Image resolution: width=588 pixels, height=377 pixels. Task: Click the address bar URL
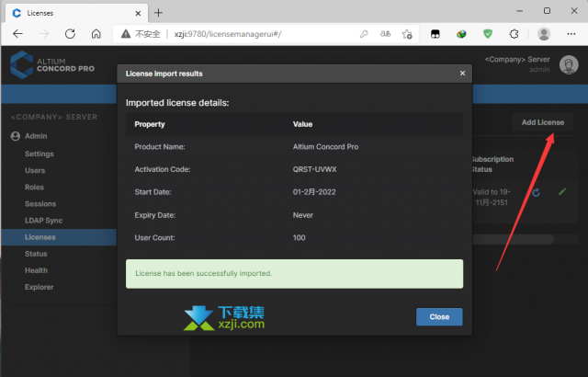[x=228, y=34]
